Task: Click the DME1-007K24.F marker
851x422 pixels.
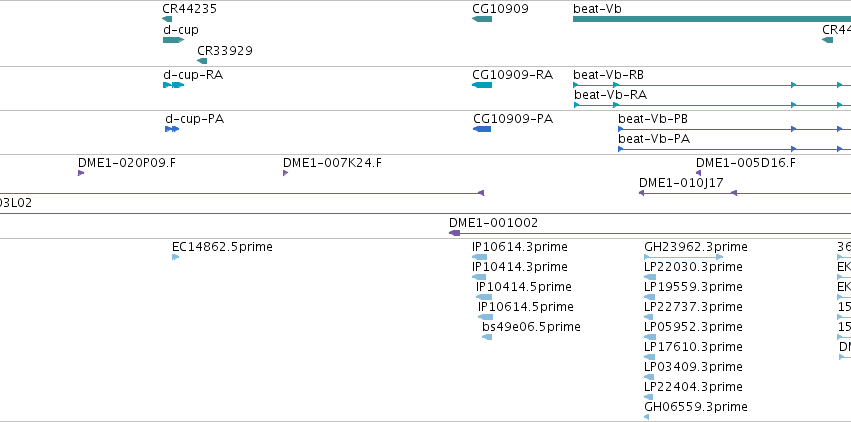Action: point(286,173)
